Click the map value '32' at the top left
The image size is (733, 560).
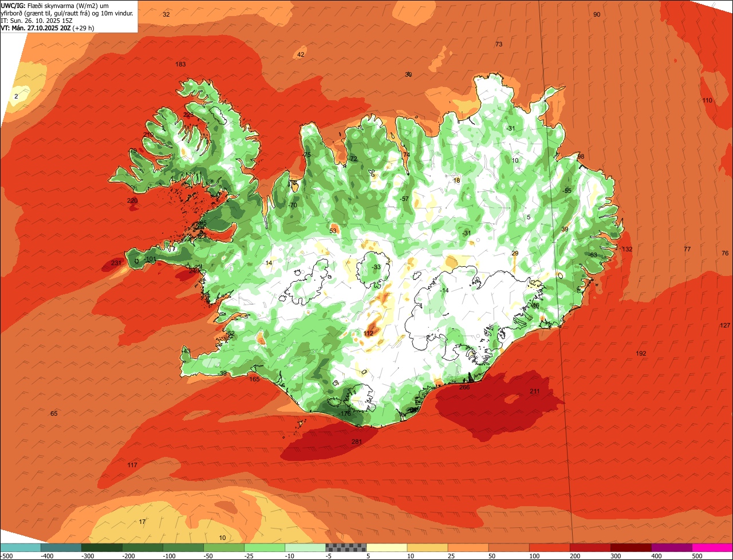[166, 14]
